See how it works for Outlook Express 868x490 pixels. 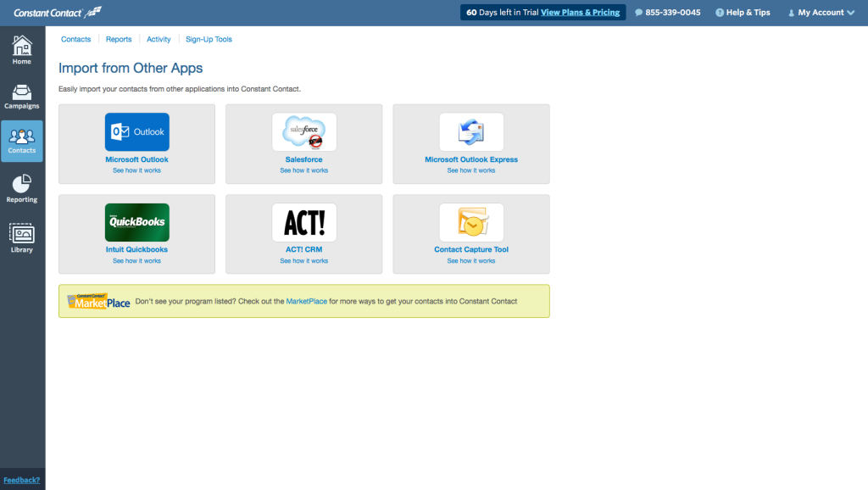[471, 170]
